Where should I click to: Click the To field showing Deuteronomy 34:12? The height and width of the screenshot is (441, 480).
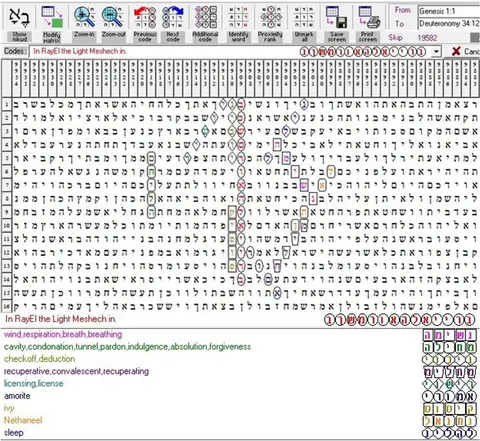pos(449,23)
